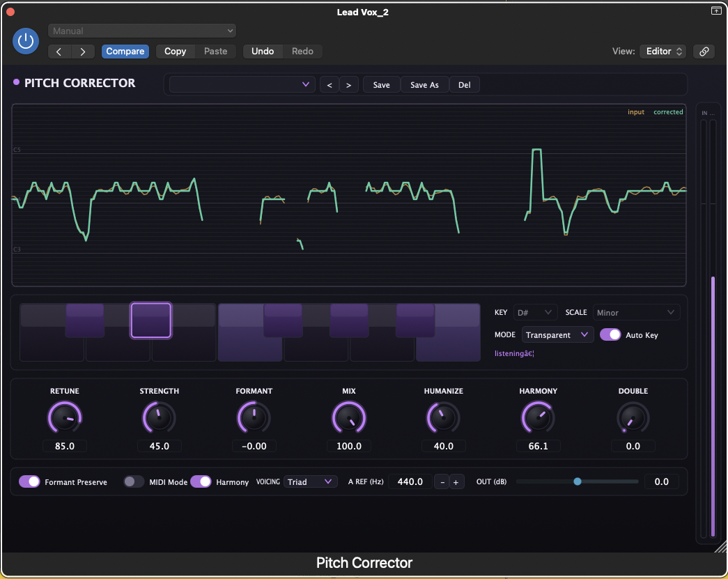The width and height of the screenshot is (728, 579).
Task: Decrease A REF with the minus button
Action: 442,482
